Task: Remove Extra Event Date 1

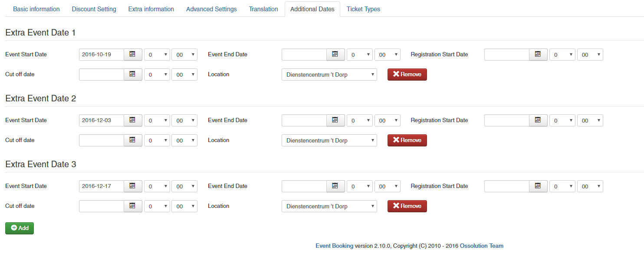Action: point(407,75)
